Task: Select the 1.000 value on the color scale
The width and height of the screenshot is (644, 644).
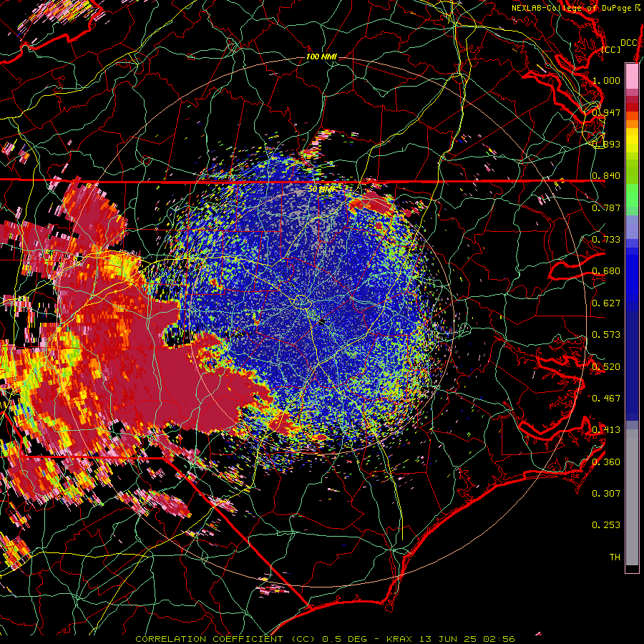Action: tap(606, 80)
